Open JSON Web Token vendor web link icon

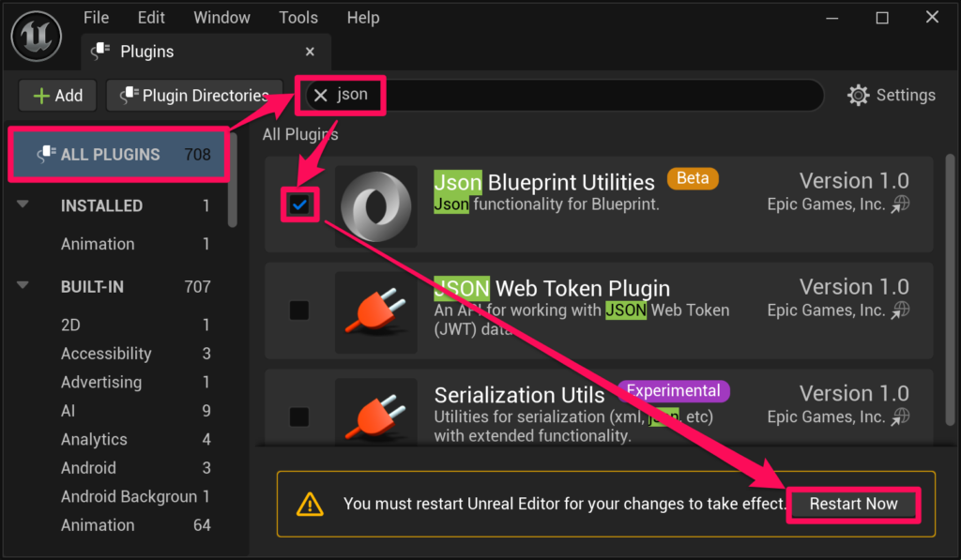coord(901,310)
